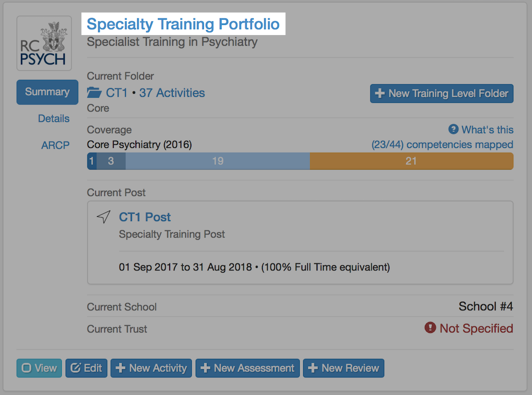Create a New Training Level Folder
This screenshot has width=532, height=395.
441,94
